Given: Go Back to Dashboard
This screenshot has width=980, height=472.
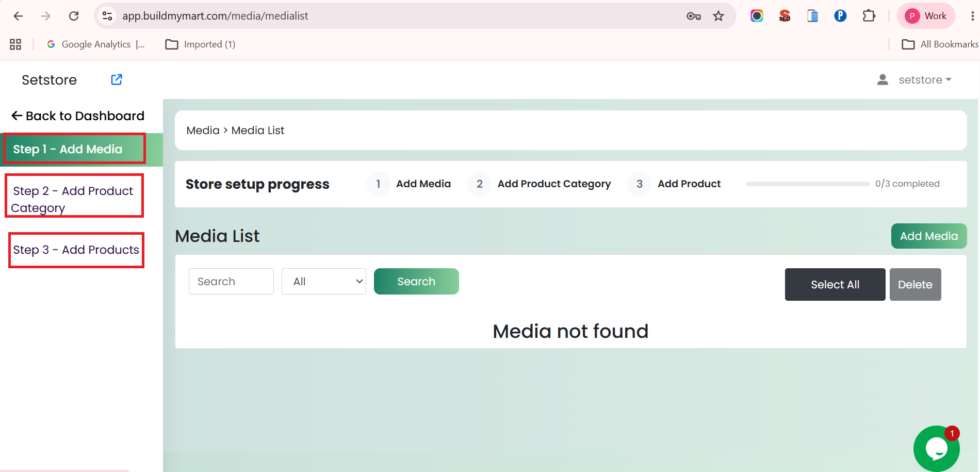Looking at the screenshot, I should [78, 116].
